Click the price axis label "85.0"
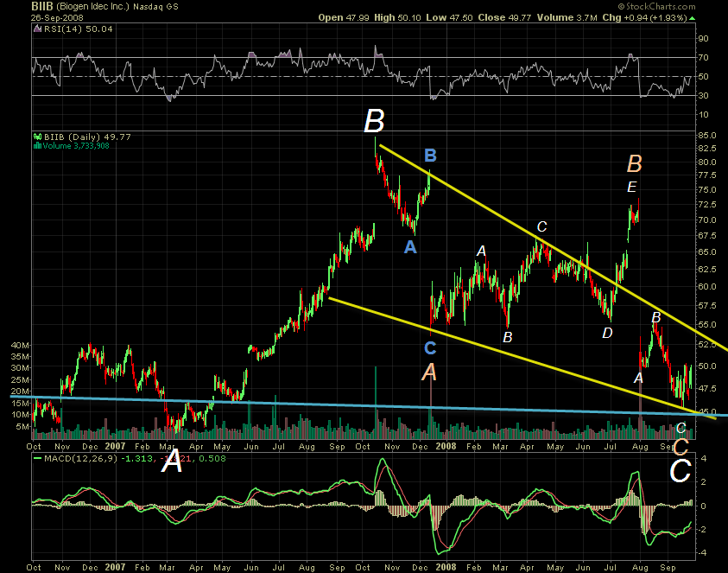 click(x=707, y=136)
